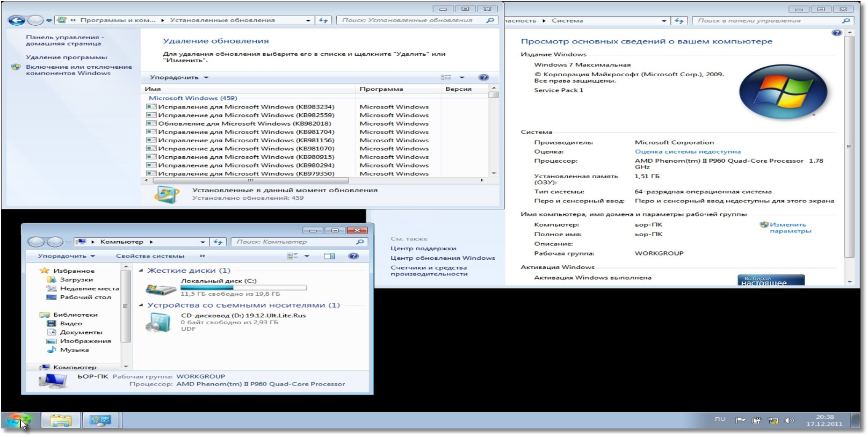
Task: Refresh the Installed Updates address bar
Action: tap(323, 20)
